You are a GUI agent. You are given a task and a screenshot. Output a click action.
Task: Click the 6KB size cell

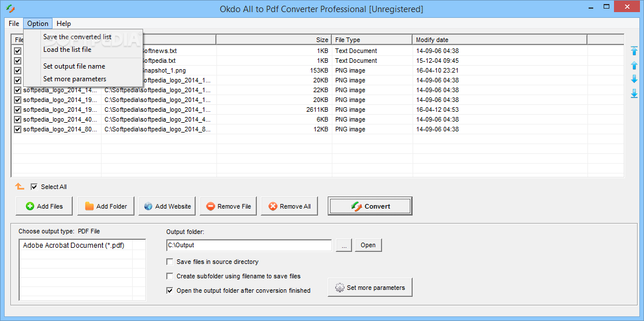(x=323, y=119)
